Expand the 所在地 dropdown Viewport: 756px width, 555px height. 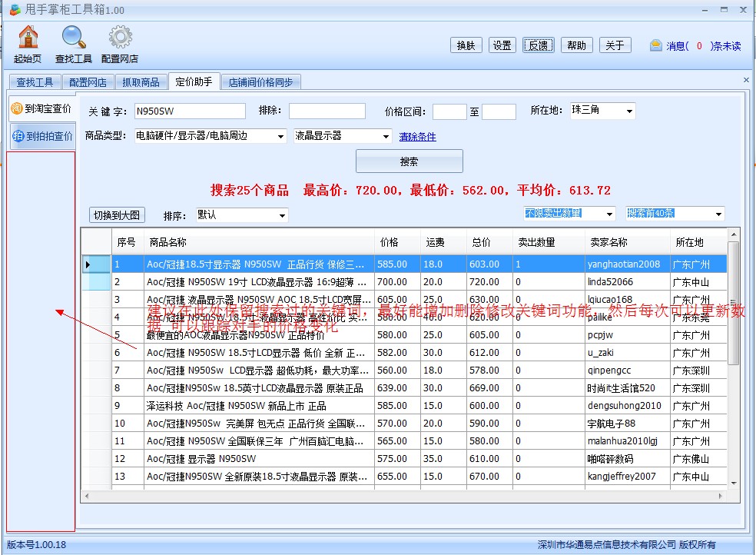[628, 111]
